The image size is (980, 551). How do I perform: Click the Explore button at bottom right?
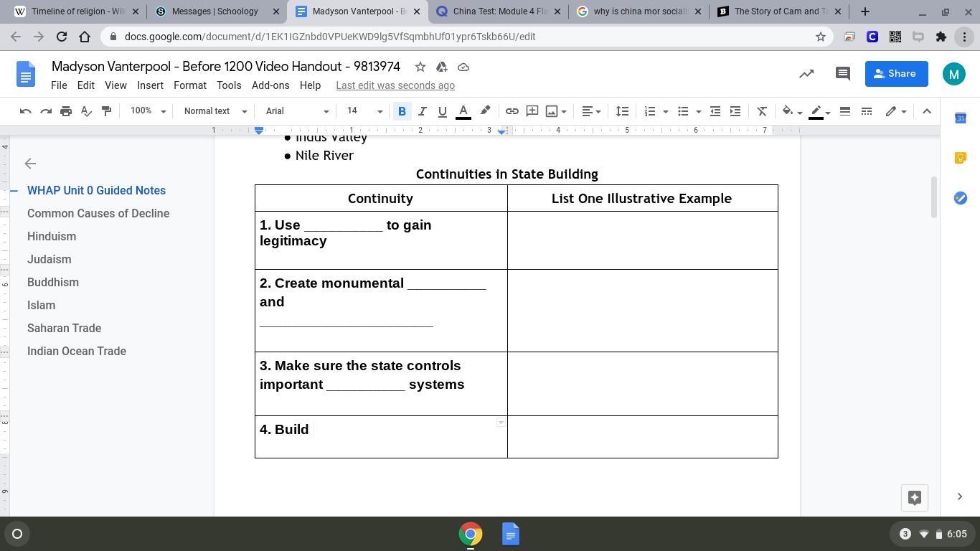coord(915,498)
